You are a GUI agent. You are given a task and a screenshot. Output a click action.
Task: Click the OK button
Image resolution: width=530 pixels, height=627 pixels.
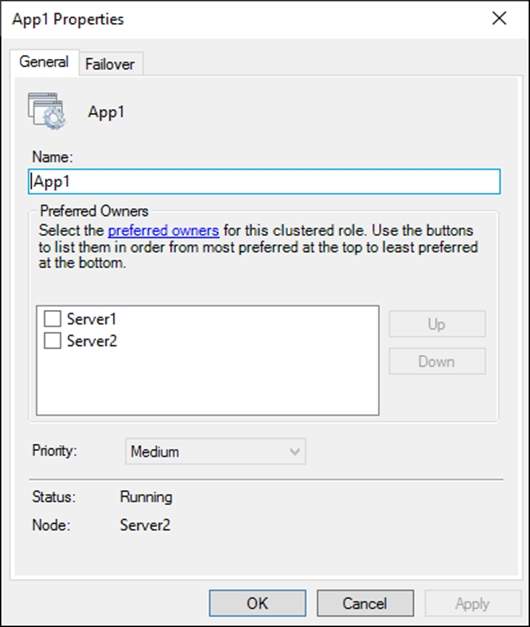pyautogui.click(x=258, y=603)
